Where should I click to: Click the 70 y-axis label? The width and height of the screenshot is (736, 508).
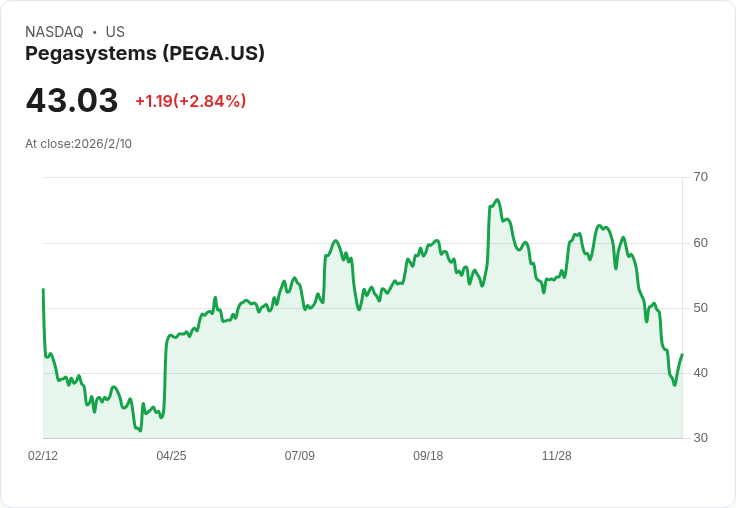point(700,177)
